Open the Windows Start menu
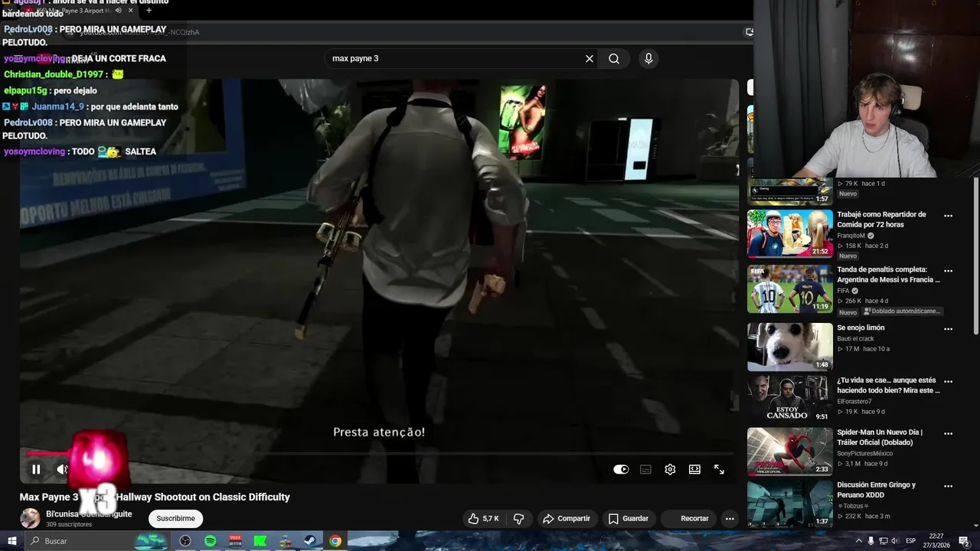The height and width of the screenshot is (551, 980). coord(11,541)
